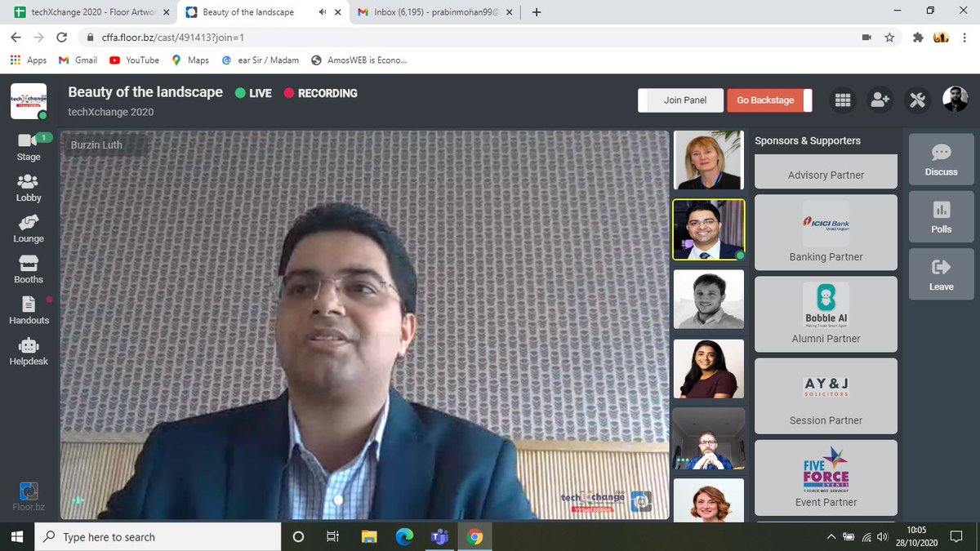This screenshot has height=551, width=980.
Task: Open the Discuss chat panel
Action: pos(941,159)
